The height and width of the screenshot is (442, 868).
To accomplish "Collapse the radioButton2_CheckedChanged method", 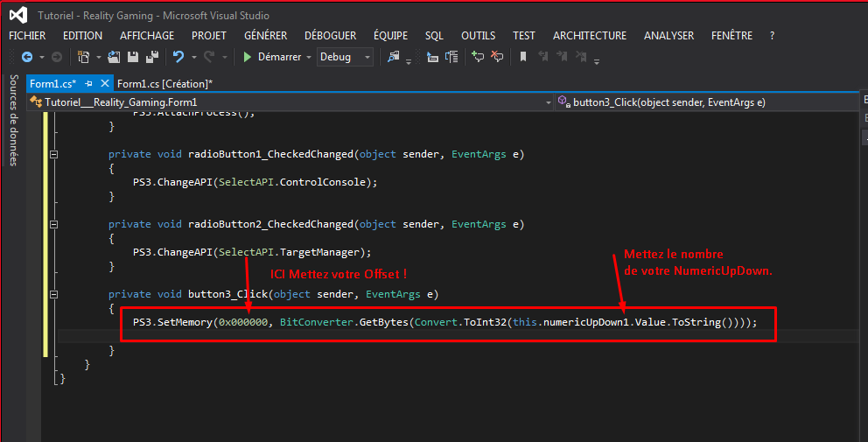I will 53,224.
